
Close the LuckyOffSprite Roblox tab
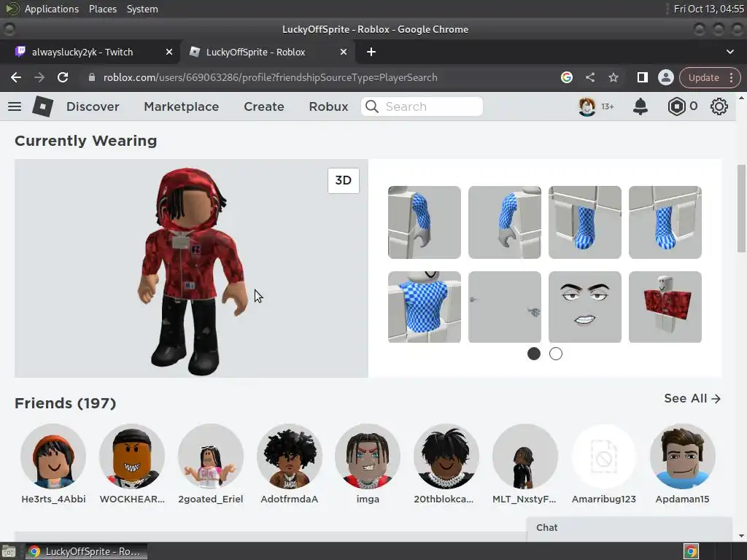pyautogui.click(x=344, y=52)
